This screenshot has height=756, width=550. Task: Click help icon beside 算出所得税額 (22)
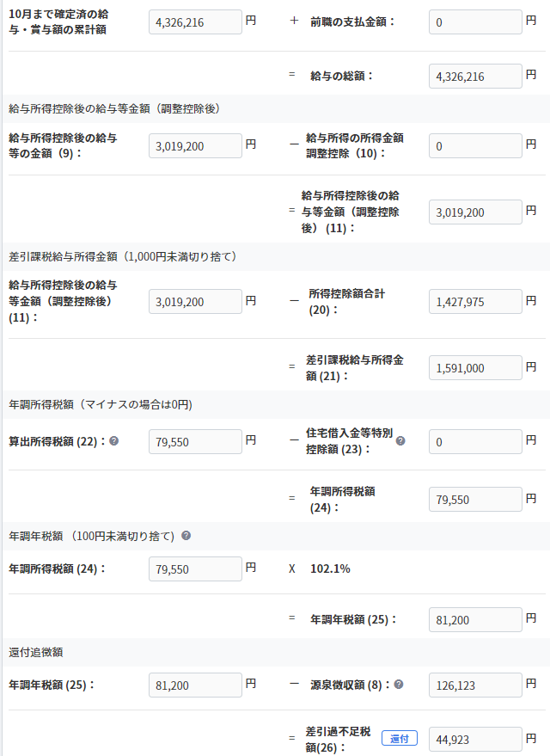pyautogui.click(x=113, y=440)
